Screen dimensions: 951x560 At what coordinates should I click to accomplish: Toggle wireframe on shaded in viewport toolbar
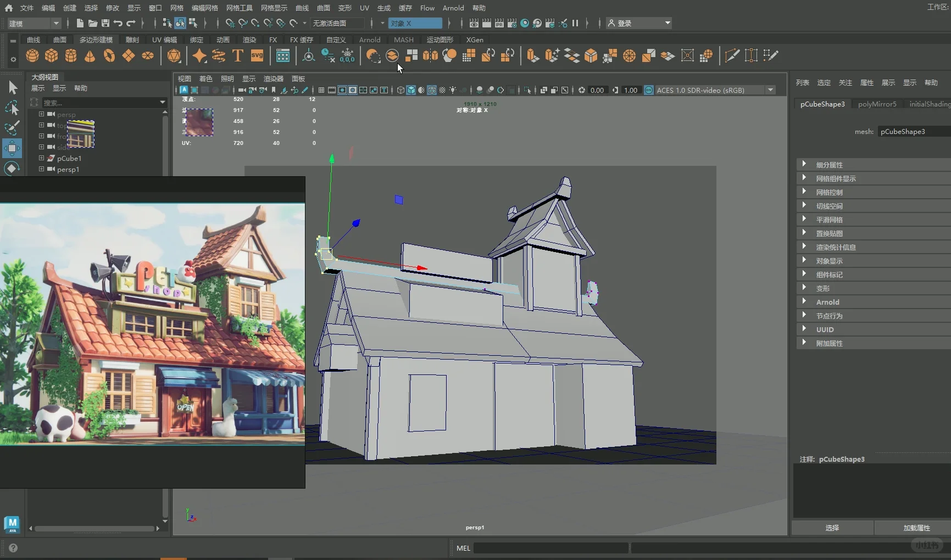(432, 90)
